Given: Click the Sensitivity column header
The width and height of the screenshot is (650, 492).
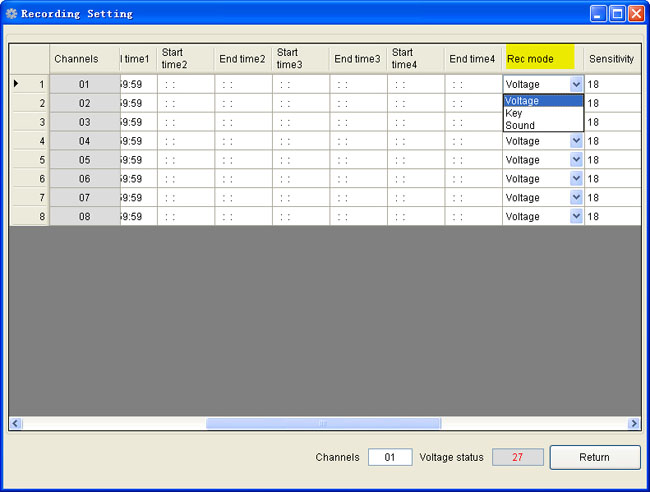Looking at the screenshot, I should [611, 59].
